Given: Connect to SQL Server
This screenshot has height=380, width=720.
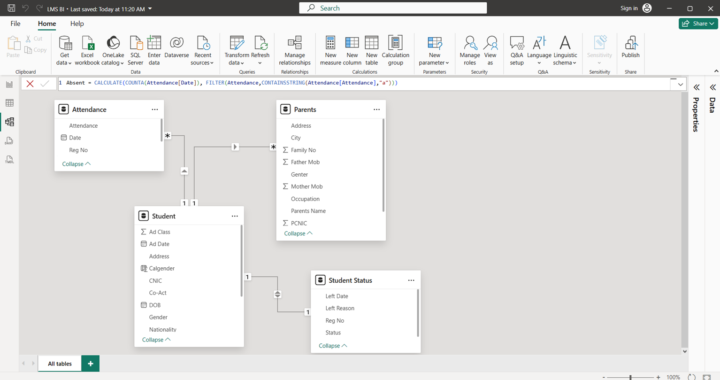Looking at the screenshot, I should (135, 50).
